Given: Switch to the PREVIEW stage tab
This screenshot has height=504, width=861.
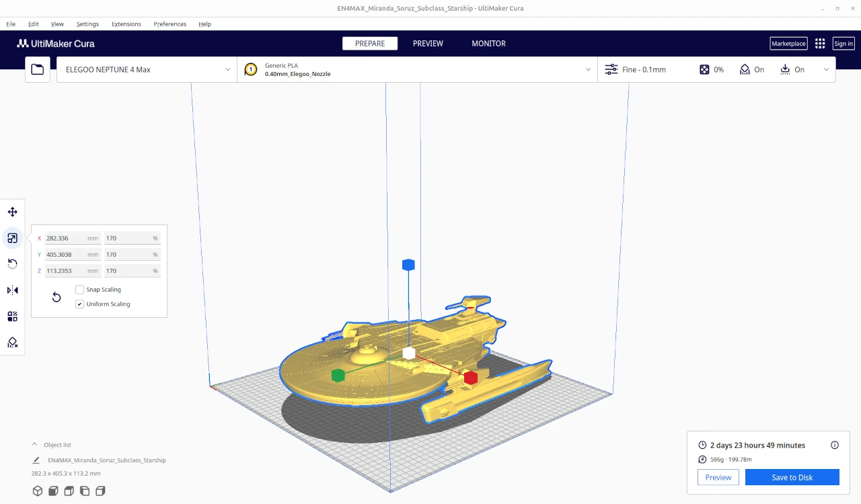Looking at the screenshot, I should coord(428,44).
